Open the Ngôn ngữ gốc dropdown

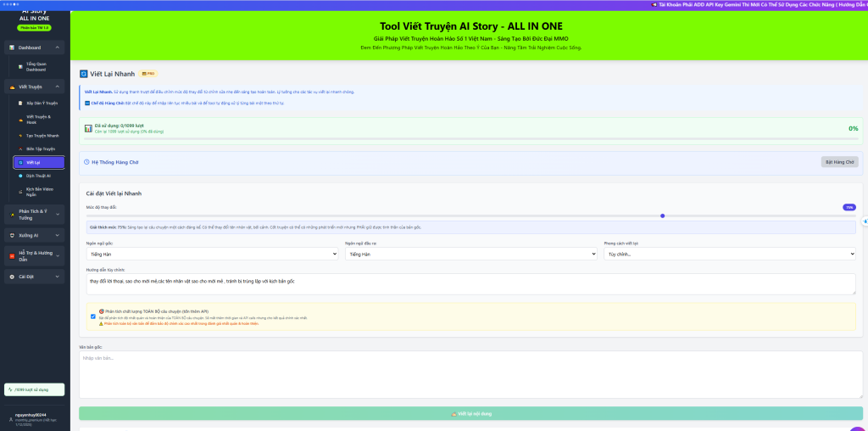212,254
